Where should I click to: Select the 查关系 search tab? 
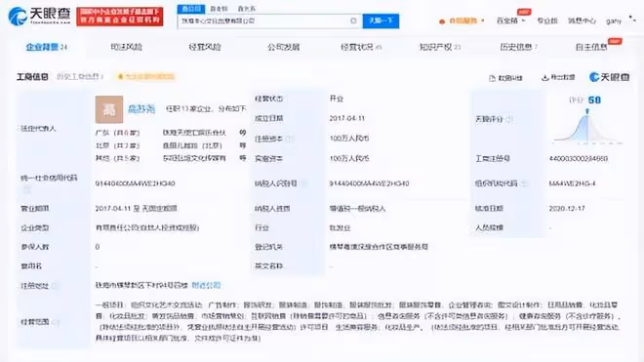247,9
